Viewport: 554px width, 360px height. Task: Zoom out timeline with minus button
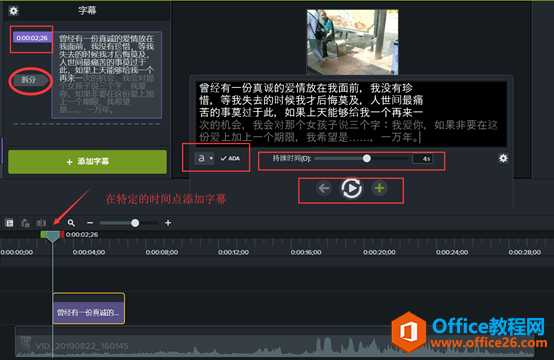pyautogui.click(x=90, y=223)
